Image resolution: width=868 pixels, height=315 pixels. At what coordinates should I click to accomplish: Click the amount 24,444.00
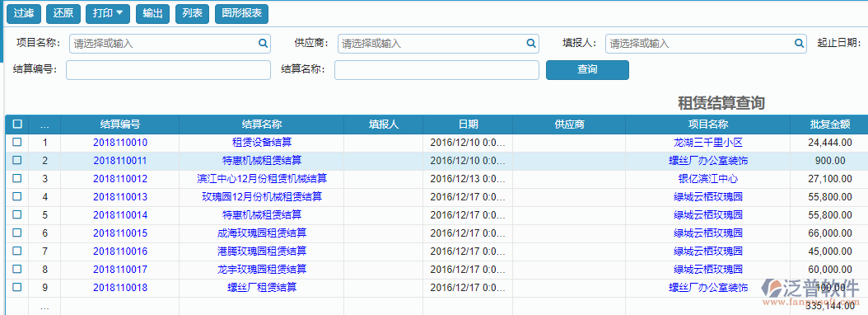click(830, 143)
